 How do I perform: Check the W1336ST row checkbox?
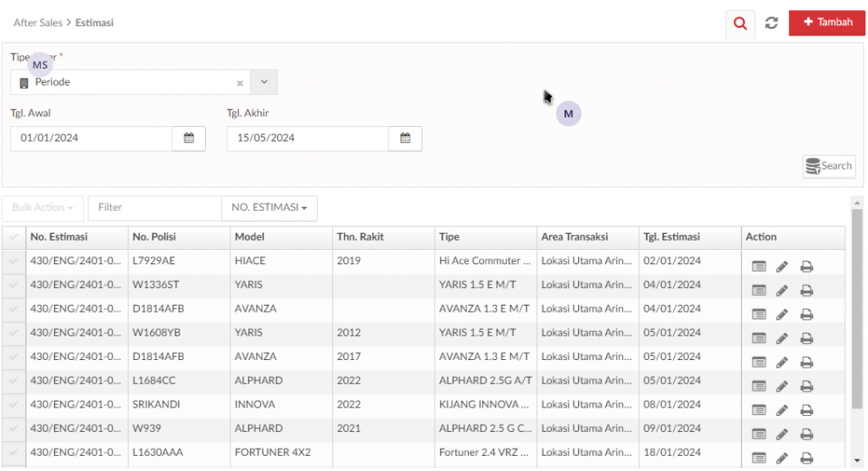(x=14, y=285)
